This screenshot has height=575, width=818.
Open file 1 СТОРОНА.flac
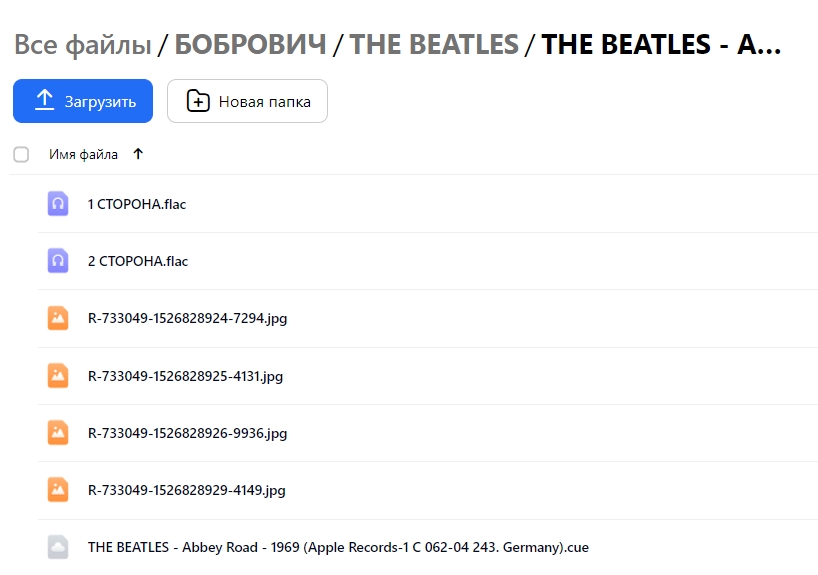(x=137, y=204)
